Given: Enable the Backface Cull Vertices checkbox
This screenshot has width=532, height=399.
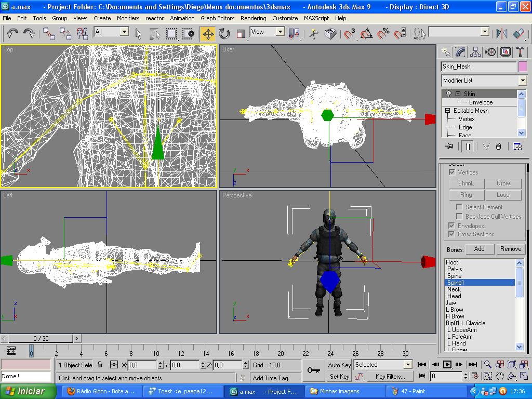Looking at the screenshot, I should pos(459,216).
